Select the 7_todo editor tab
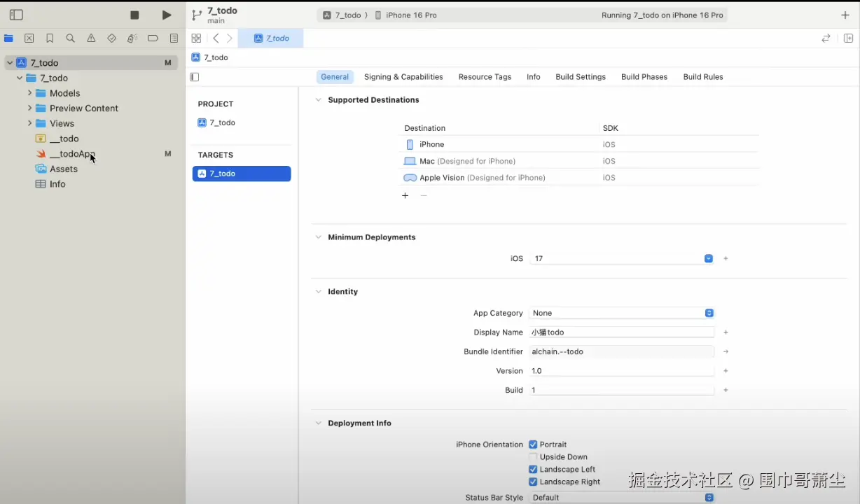860x504 pixels. pyautogui.click(x=271, y=38)
